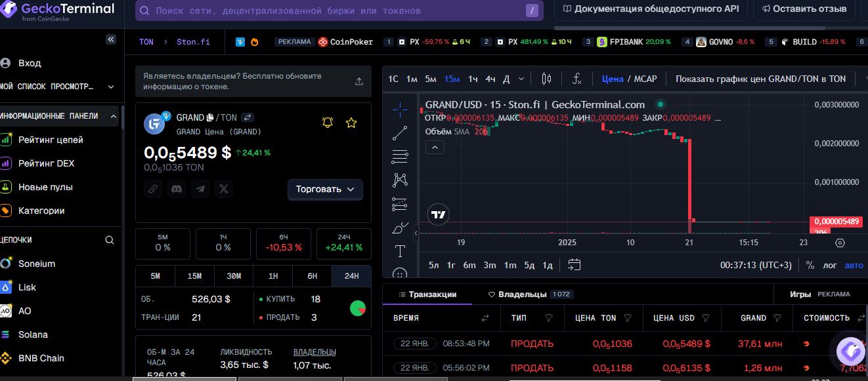The image size is (868, 381).
Task: Show GRAND/TON price chart in TON
Action: [x=760, y=79]
